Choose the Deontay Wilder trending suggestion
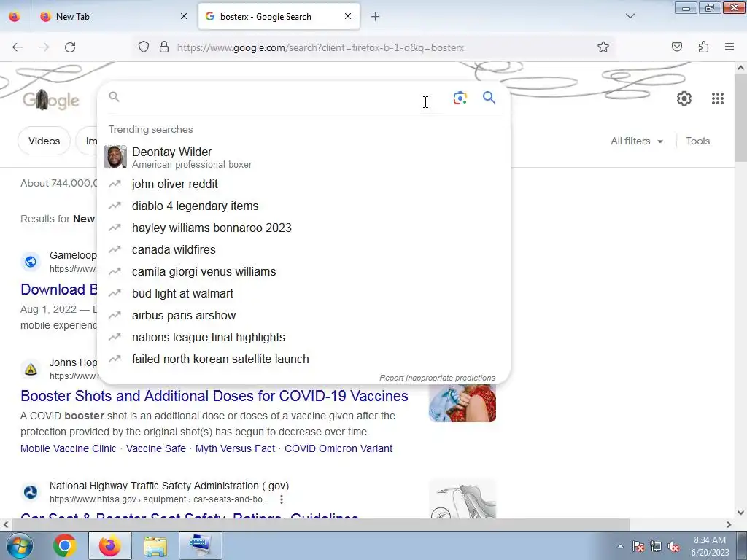Viewport: 747px width, 560px height. [x=303, y=157]
